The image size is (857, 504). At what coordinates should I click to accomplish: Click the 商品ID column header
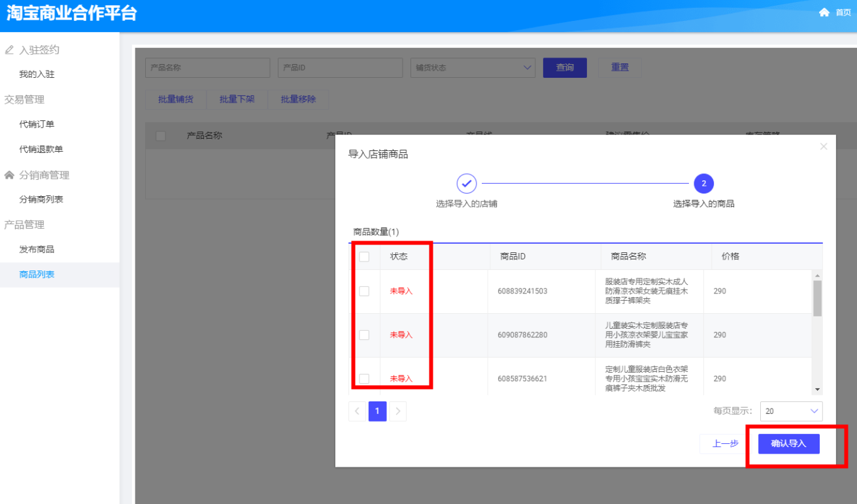pyautogui.click(x=513, y=256)
